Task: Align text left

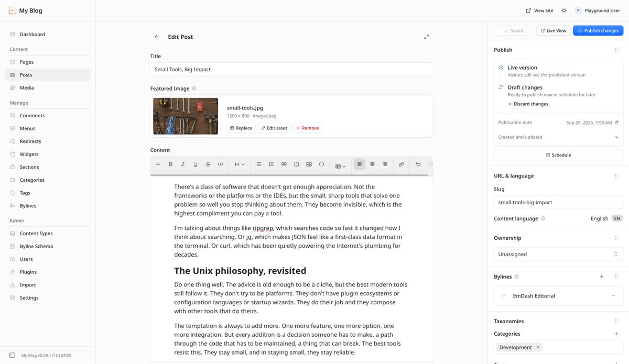Action: 360,164
